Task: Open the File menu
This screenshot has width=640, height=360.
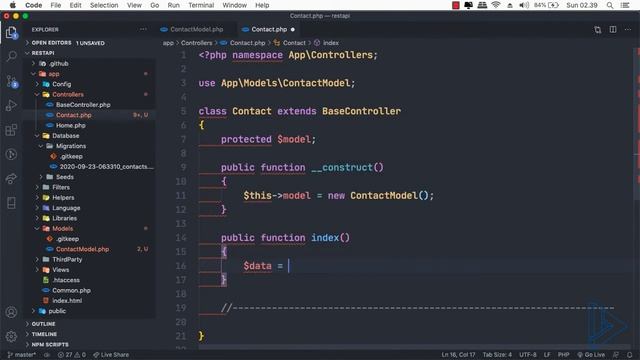Action: click(x=56, y=5)
